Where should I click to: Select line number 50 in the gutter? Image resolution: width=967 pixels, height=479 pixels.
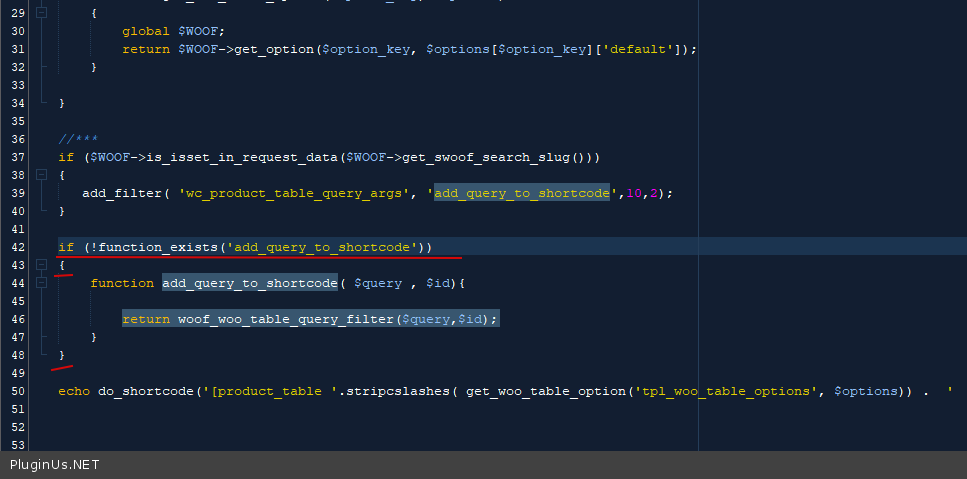click(x=16, y=391)
